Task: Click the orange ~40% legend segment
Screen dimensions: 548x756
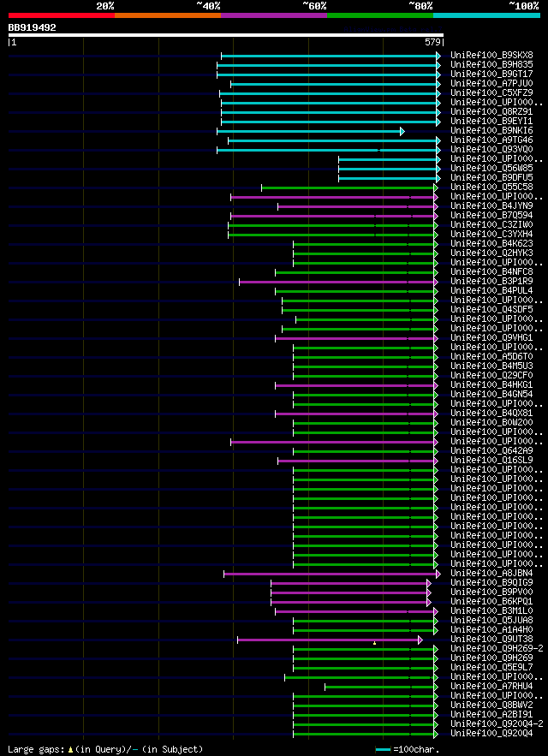Action: pyautogui.click(x=168, y=15)
